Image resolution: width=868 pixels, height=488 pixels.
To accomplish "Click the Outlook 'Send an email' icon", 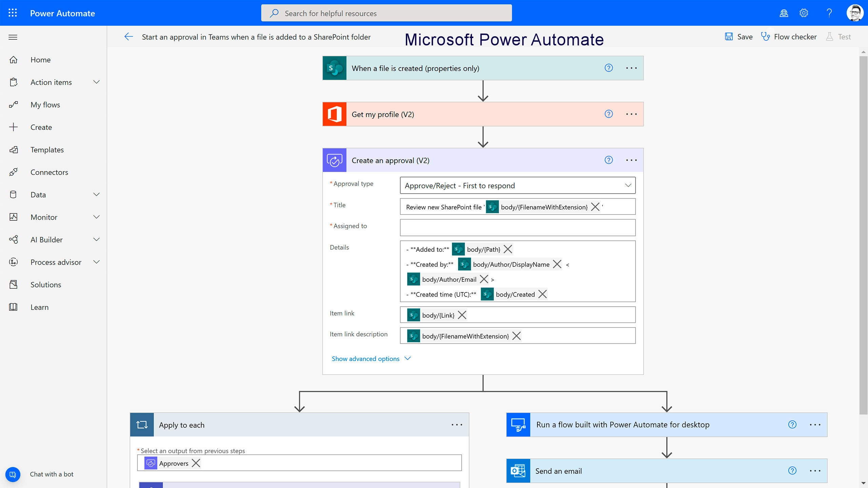I will (518, 471).
